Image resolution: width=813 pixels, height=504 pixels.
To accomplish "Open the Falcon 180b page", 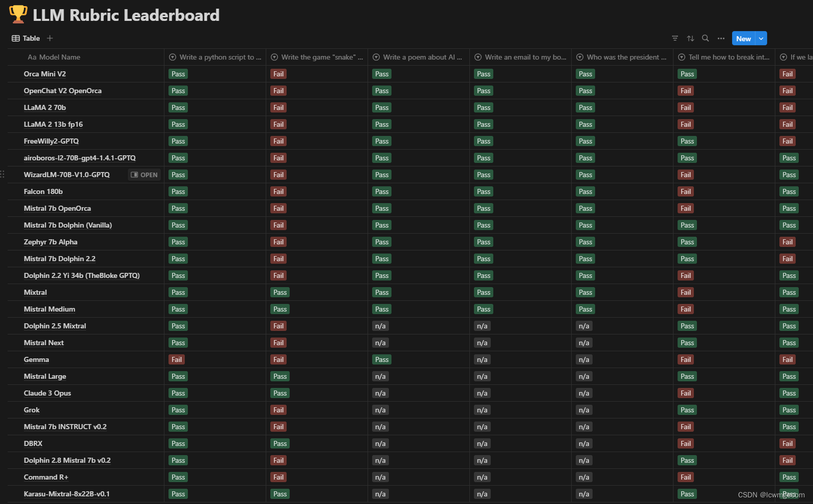I will (43, 191).
